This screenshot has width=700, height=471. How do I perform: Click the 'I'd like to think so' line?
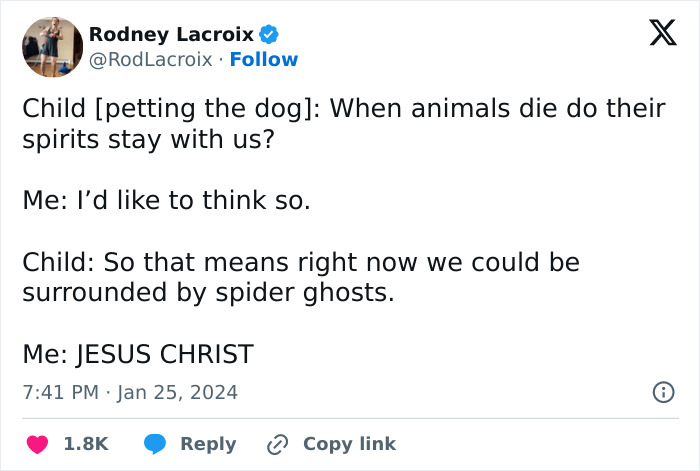[166, 201]
